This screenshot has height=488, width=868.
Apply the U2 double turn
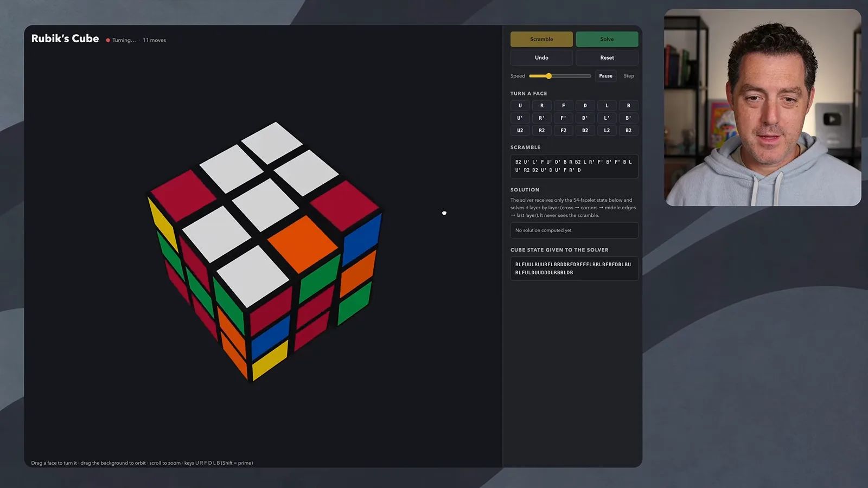point(520,130)
